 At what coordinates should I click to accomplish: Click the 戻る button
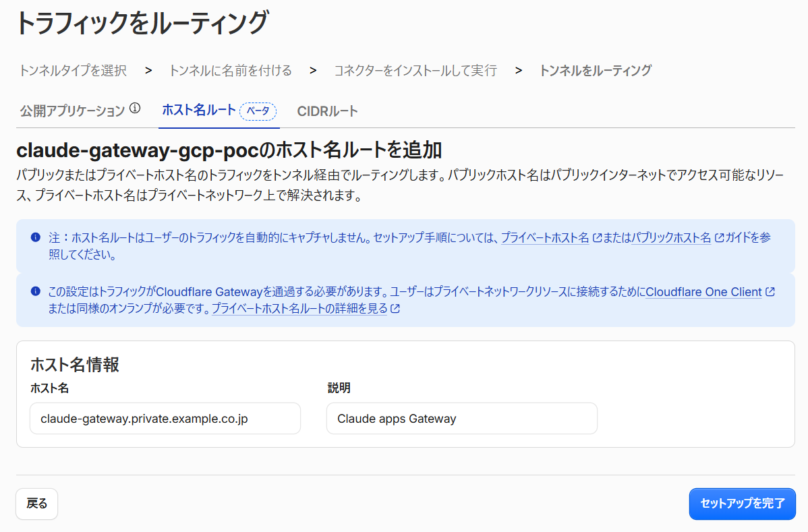pyautogui.click(x=36, y=504)
